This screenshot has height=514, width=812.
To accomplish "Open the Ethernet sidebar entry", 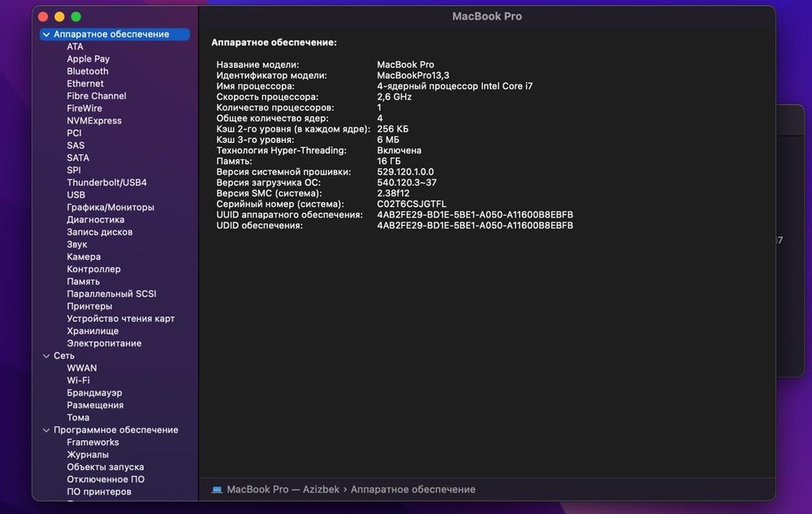I will click(x=85, y=84).
